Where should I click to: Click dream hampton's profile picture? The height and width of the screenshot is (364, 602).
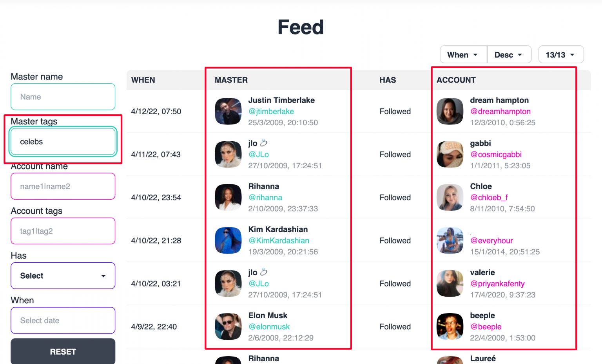[450, 111]
